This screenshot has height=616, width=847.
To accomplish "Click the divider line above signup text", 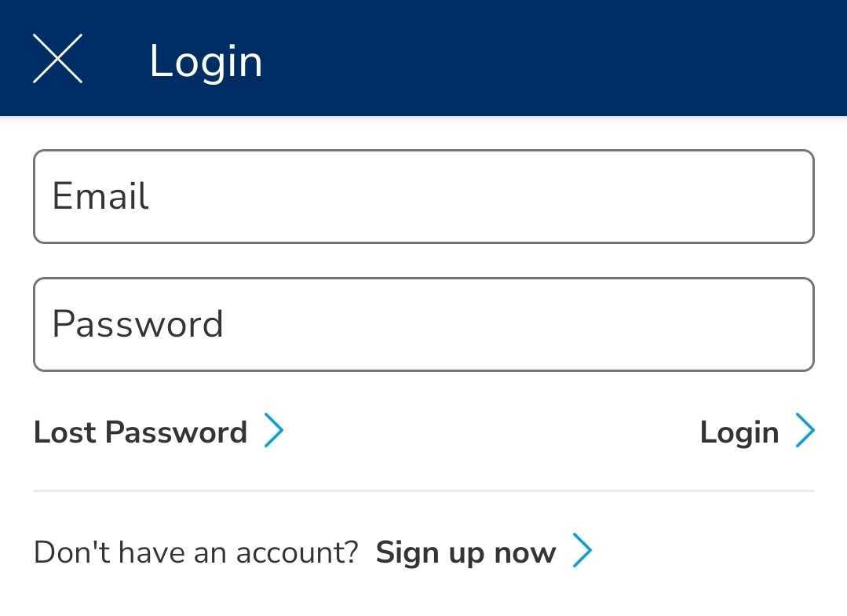I will tap(424, 490).
